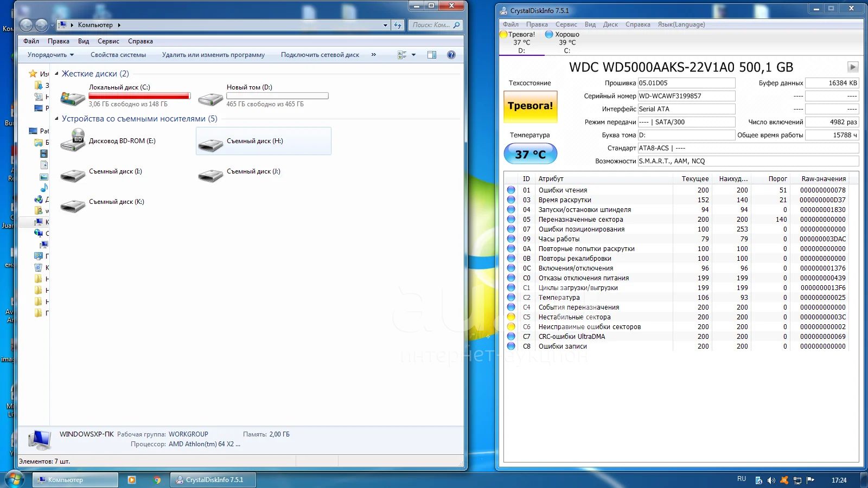The height and width of the screenshot is (488, 868).
Task: Open the recent pages dropdown beside nav arrows
Action: [x=52, y=25]
